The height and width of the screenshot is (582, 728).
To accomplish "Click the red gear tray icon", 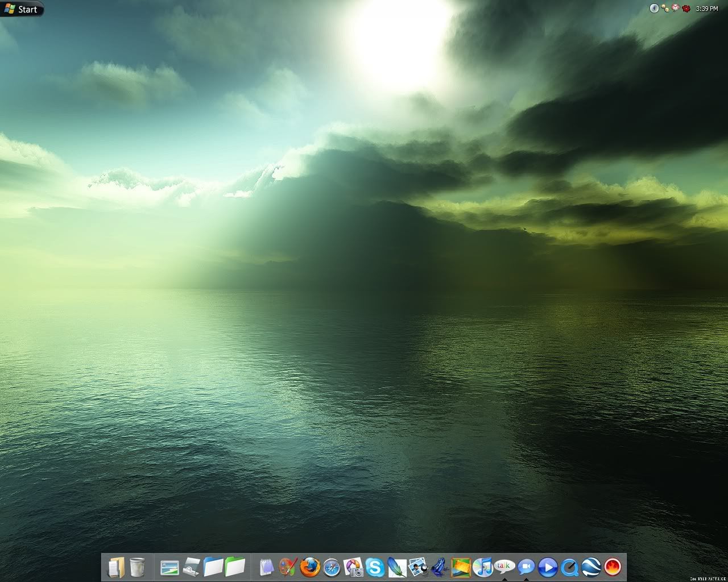I will pos(686,8).
